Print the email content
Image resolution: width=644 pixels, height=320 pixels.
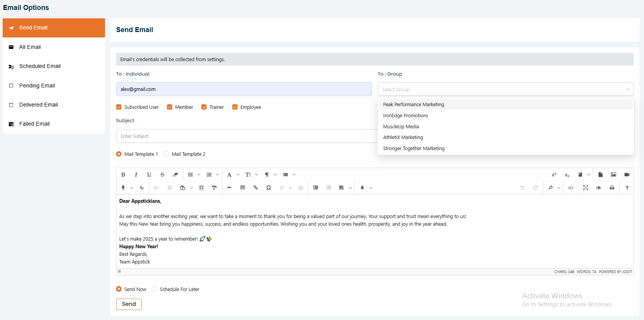(612, 187)
